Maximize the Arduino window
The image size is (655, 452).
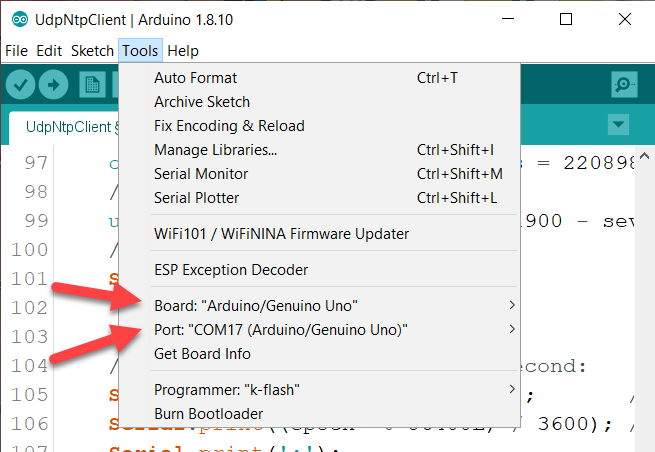pyautogui.click(x=566, y=19)
